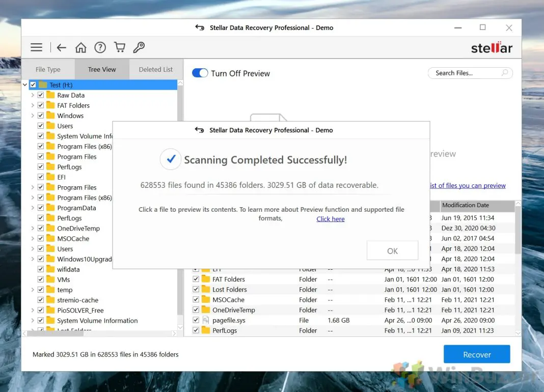
Task: Open the Deleted List tab
Action: pyautogui.click(x=156, y=69)
